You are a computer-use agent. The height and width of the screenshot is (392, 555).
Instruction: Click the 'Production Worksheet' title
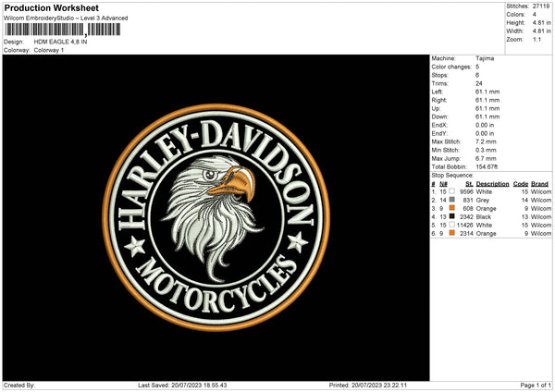[x=51, y=7]
